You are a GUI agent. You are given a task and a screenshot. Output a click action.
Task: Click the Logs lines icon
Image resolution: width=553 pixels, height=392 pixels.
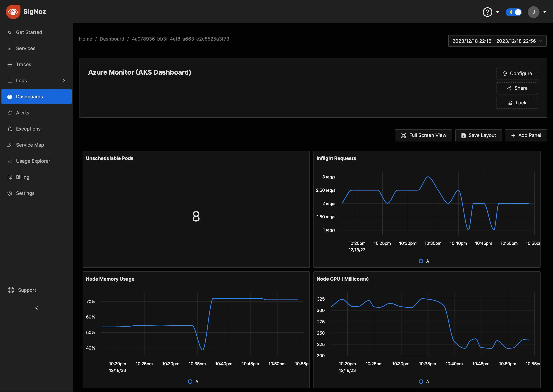[10, 81]
